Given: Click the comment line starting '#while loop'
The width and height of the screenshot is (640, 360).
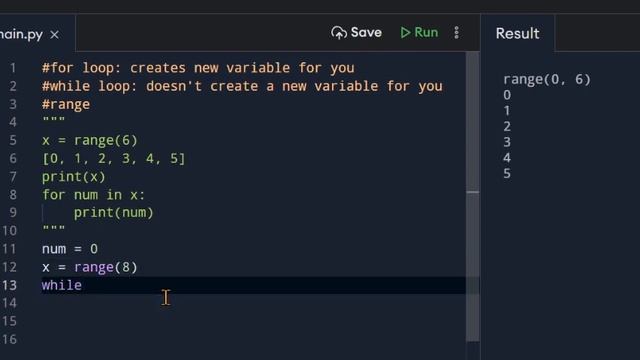Looking at the screenshot, I should 242,86.
